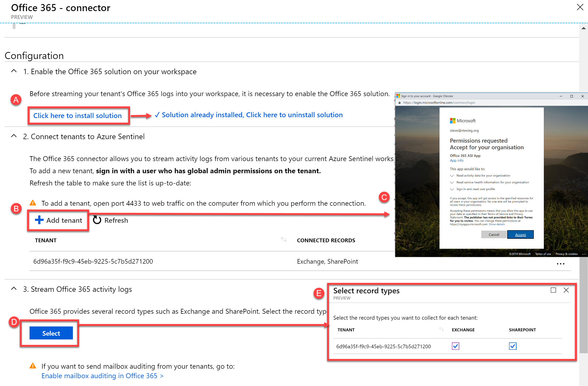Open Enable mailbox auditing in Office 365 link
This screenshot has width=588, height=386.
pyautogui.click(x=102, y=376)
